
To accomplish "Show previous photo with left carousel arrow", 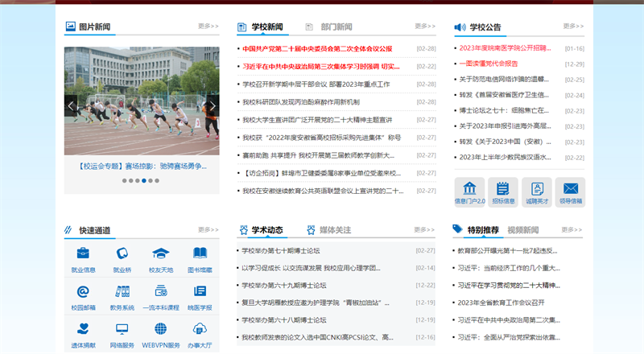I will (x=72, y=106).
